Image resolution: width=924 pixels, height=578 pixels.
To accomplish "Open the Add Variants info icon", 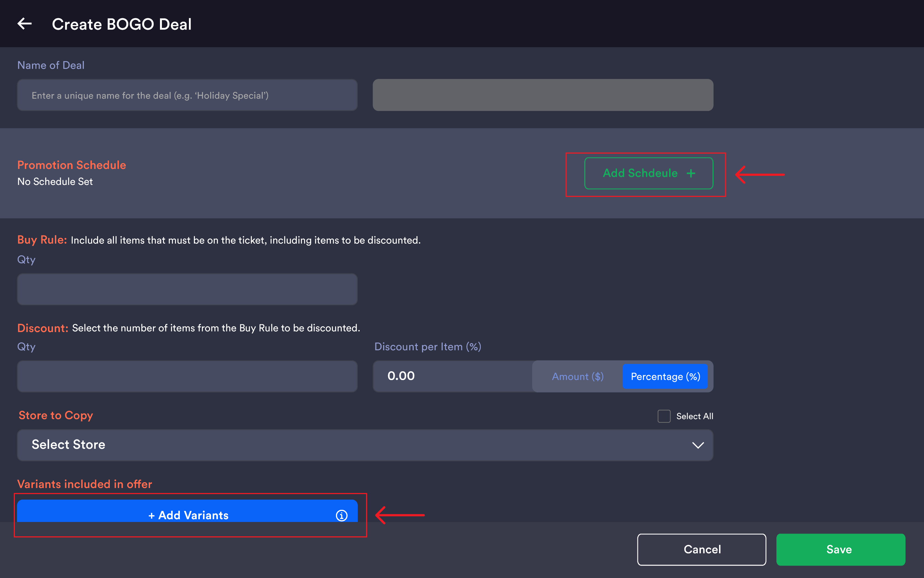I will tap(341, 515).
